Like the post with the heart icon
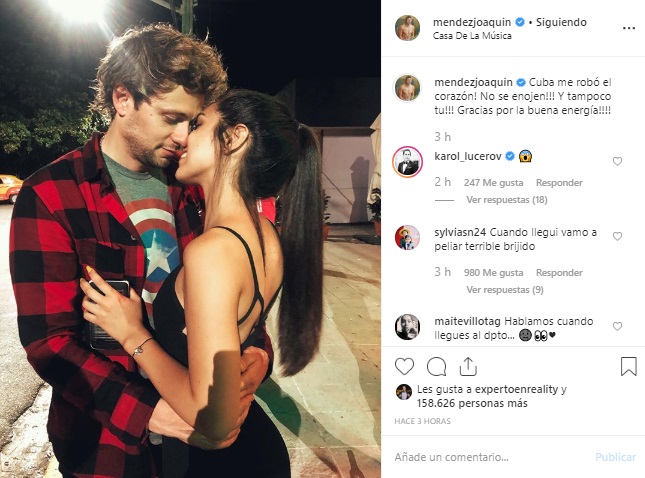The height and width of the screenshot is (478, 645). point(404,366)
